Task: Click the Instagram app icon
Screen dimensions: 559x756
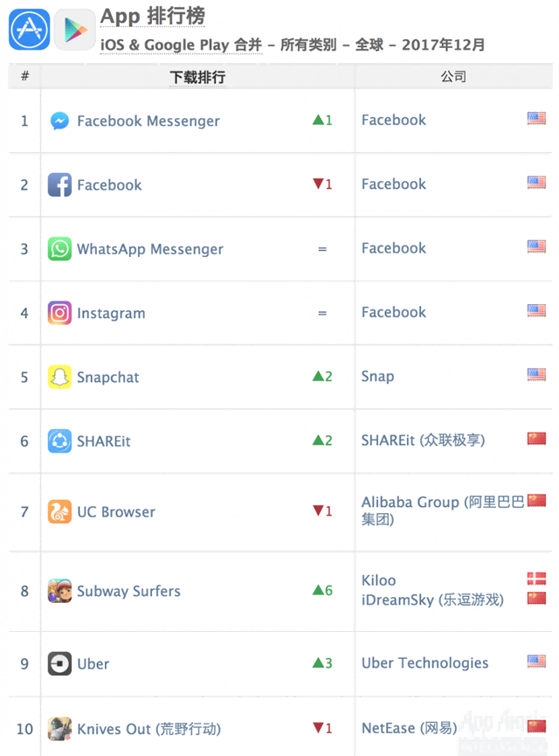Action: point(59,313)
